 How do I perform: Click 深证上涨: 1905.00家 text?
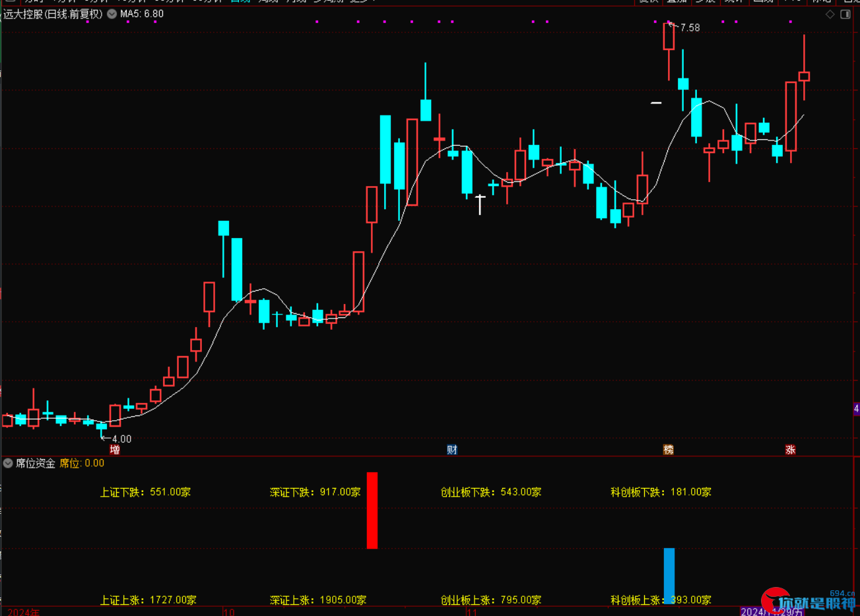tap(318, 600)
